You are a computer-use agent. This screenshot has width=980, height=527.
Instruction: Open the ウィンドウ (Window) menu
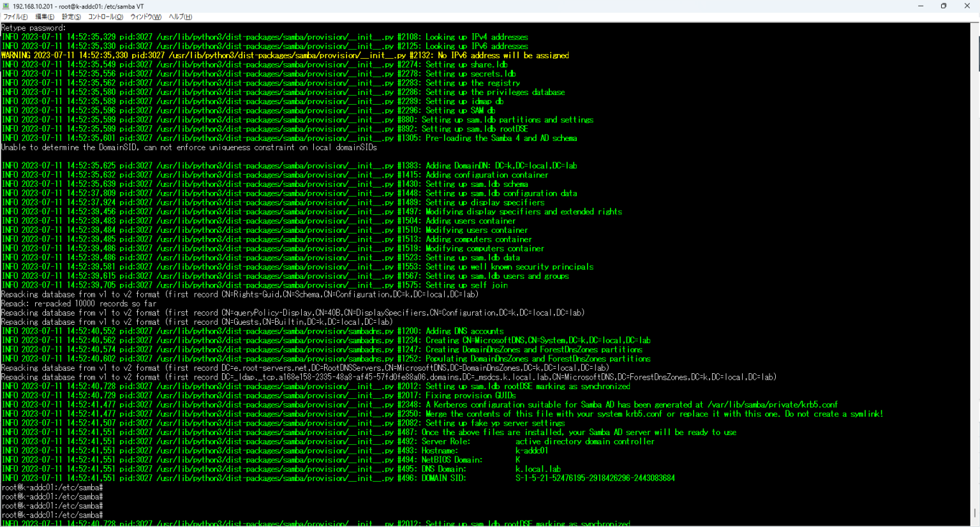click(x=145, y=17)
